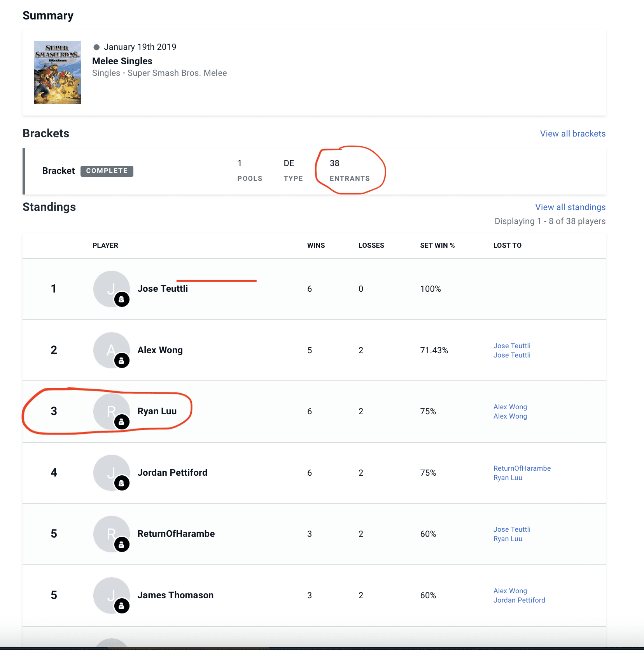This screenshot has height=650, width=644.
Task: Click the badge icon on Alex Wong's avatar
Action: tap(122, 361)
